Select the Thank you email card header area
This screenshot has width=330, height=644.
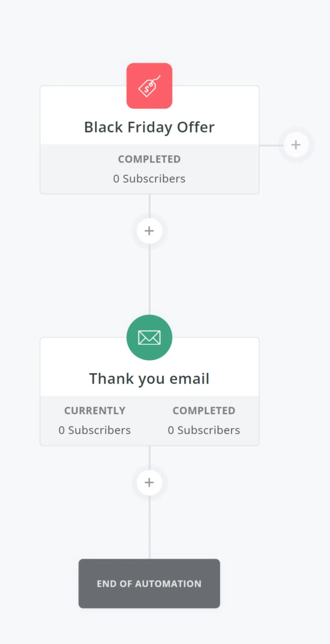150,367
